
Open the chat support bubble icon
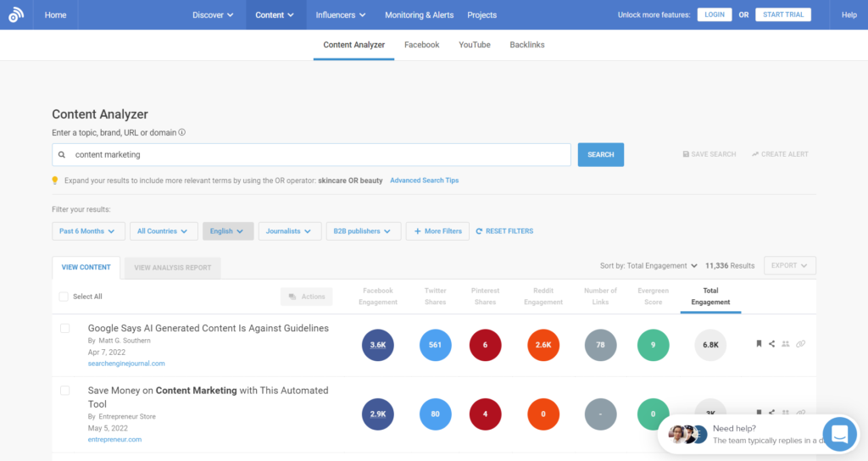(839, 435)
